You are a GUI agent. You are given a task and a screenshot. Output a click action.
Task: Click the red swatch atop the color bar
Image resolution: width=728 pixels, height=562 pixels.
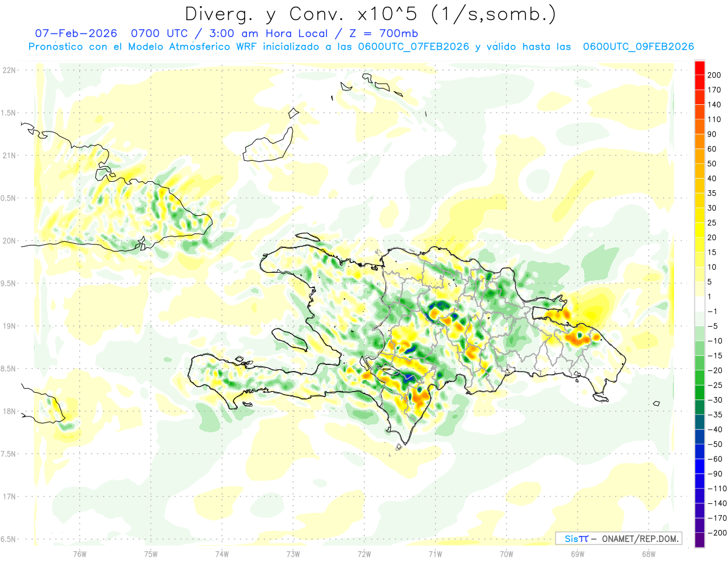pyautogui.click(x=699, y=67)
